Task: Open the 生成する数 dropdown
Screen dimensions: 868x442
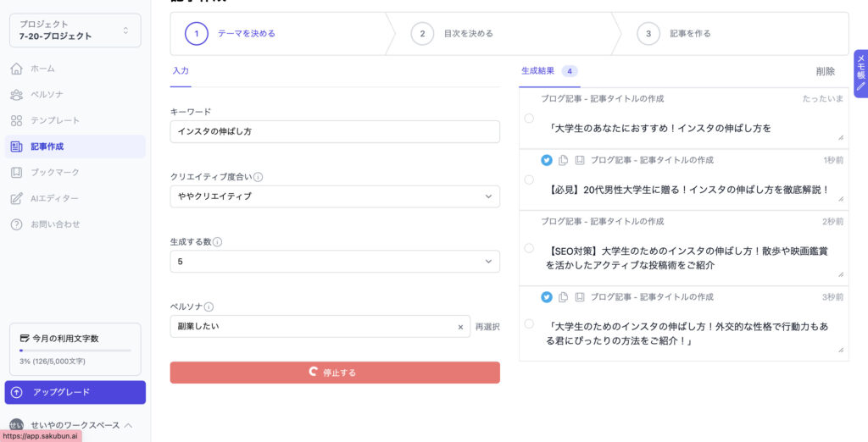Action: 335,262
